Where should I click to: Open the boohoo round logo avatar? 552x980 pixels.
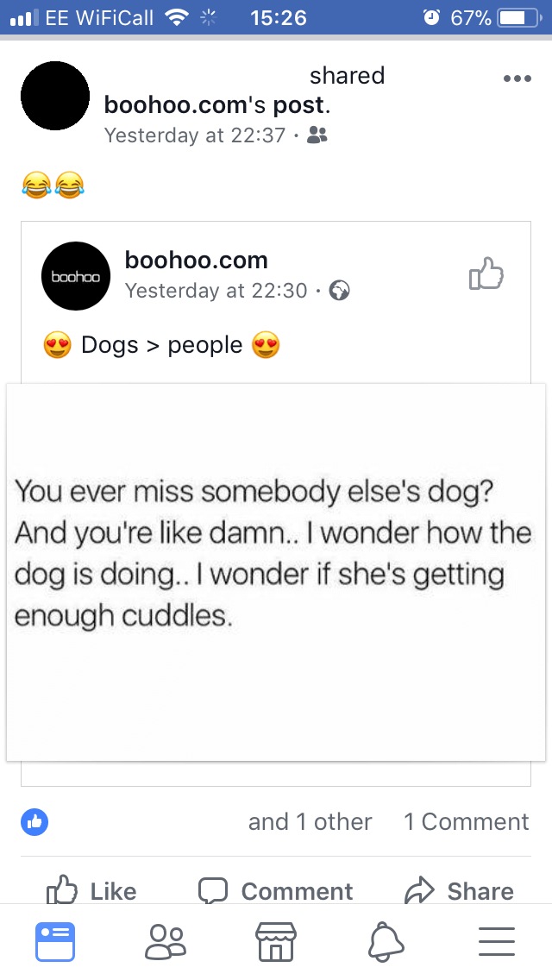[76, 276]
